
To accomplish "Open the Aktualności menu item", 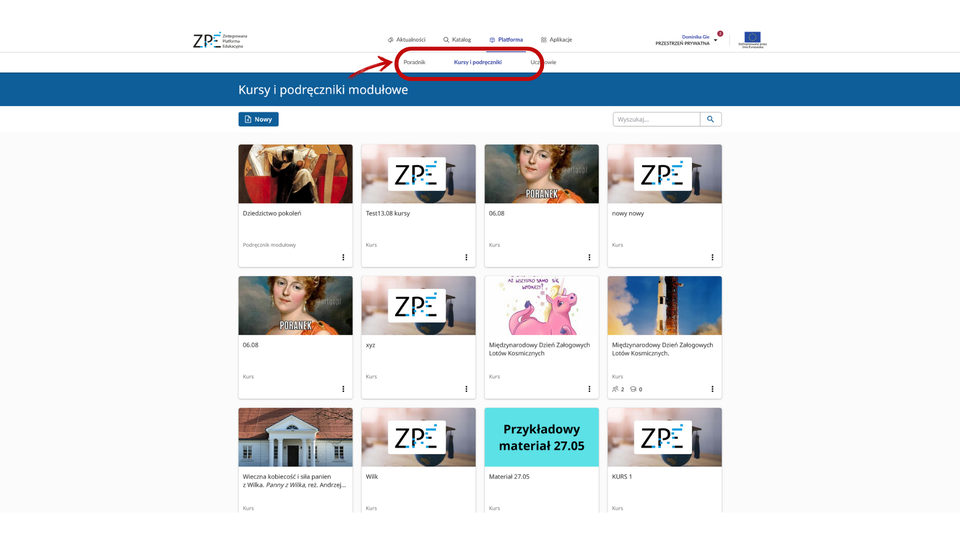I will (x=406, y=40).
